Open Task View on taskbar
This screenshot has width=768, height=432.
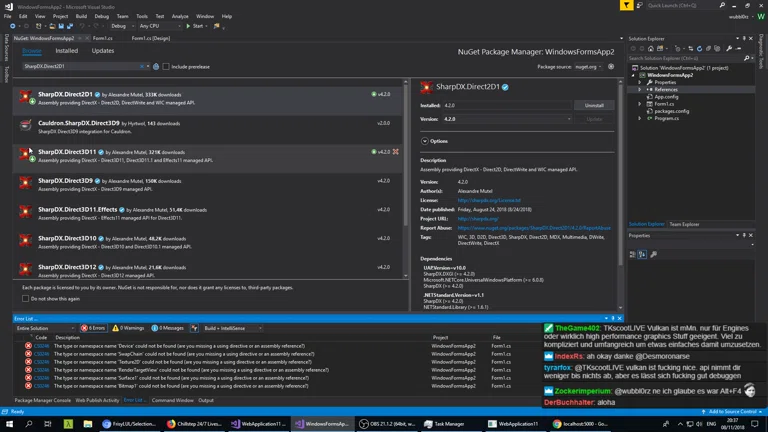(48, 424)
